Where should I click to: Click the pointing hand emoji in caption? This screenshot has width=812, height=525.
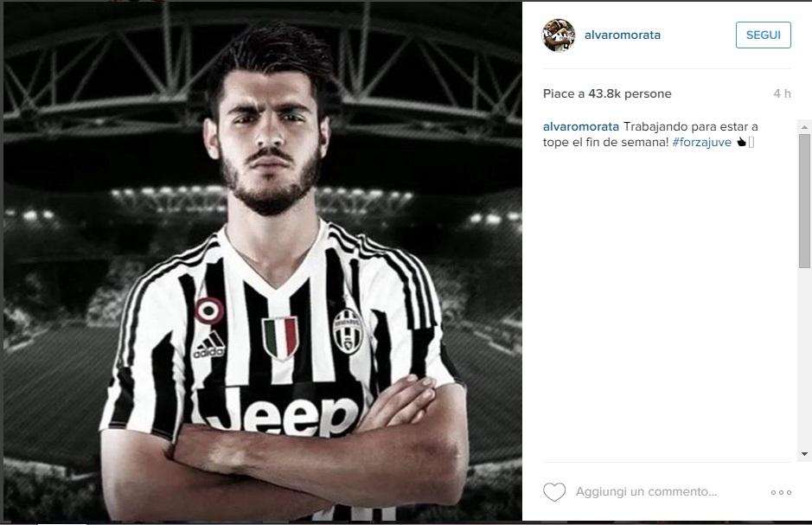point(741,143)
